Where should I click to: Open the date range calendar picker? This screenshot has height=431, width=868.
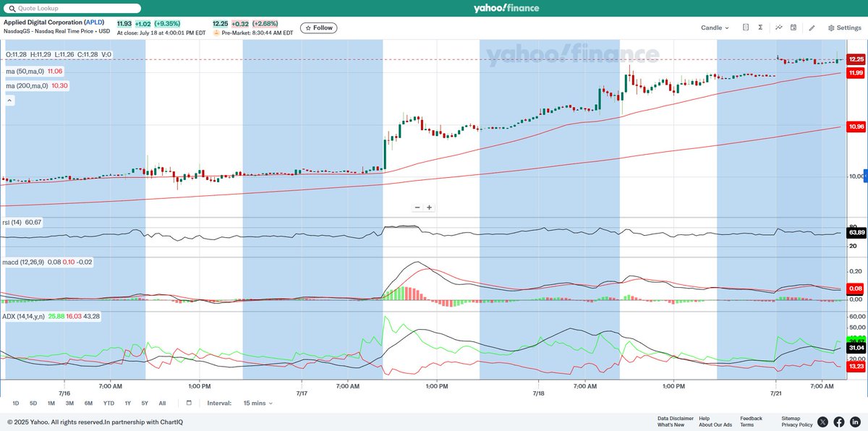[x=189, y=403]
